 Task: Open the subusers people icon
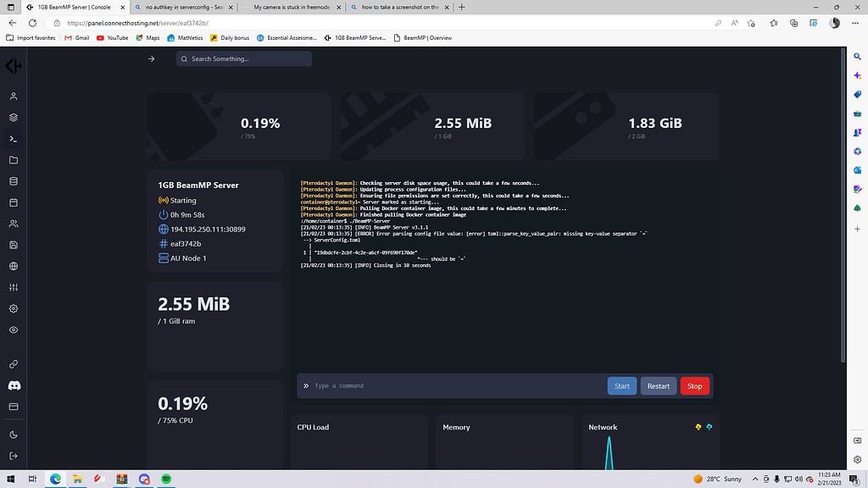(x=14, y=224)
